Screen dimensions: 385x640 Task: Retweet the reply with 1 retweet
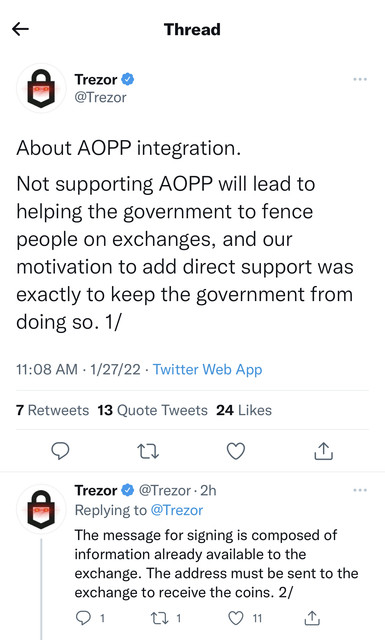click(166, 618)
